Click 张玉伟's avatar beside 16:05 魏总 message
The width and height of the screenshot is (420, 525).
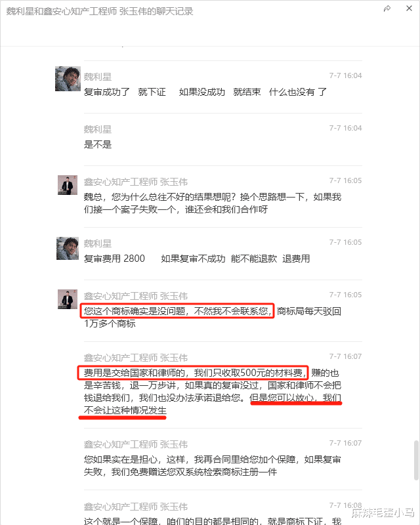[x=68, y=185]
